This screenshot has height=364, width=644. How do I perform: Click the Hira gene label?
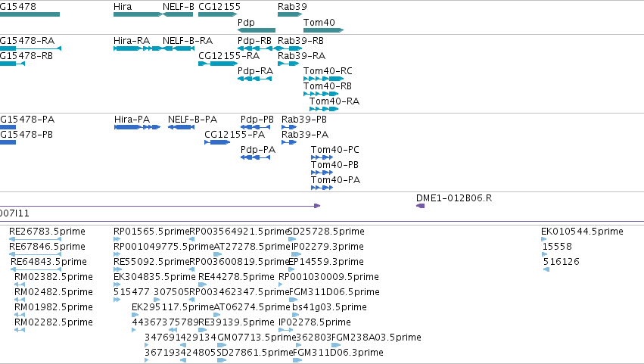click(123, 7)
